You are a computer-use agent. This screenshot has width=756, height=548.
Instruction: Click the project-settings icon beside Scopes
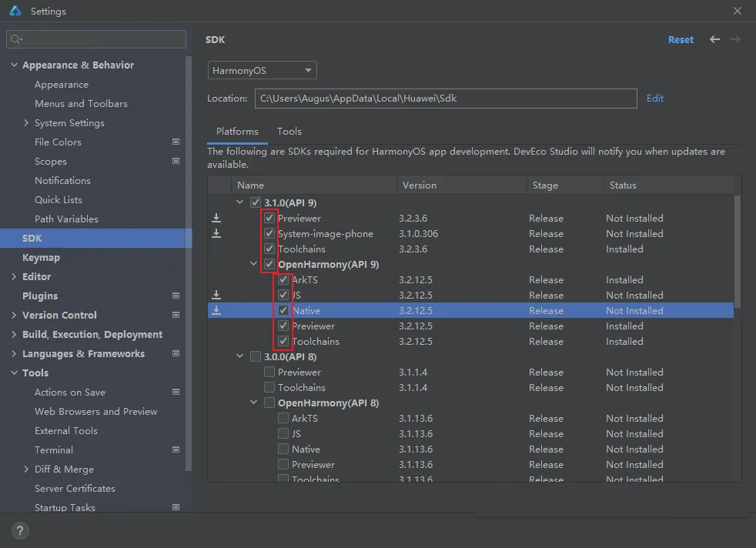click(x=176, y=161)
